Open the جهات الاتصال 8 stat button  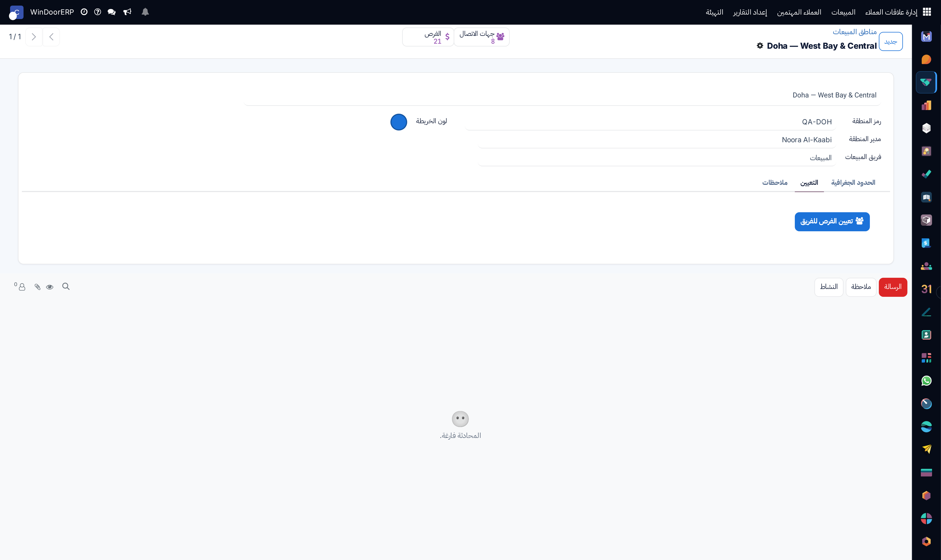482,37
